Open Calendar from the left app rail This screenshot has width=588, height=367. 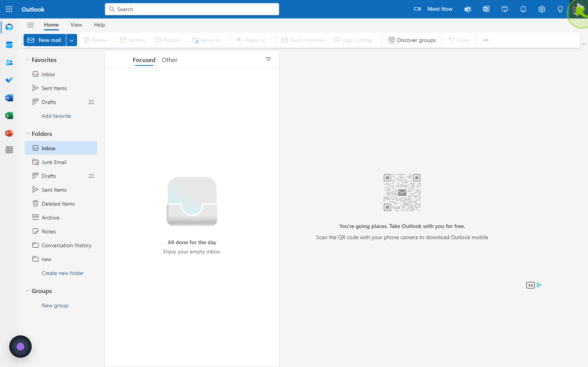9,45
